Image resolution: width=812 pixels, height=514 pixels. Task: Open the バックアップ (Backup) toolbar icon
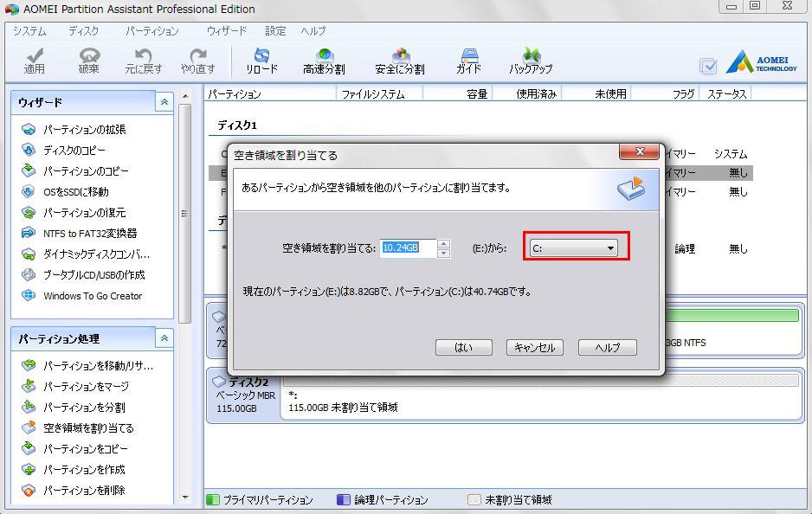531,61
